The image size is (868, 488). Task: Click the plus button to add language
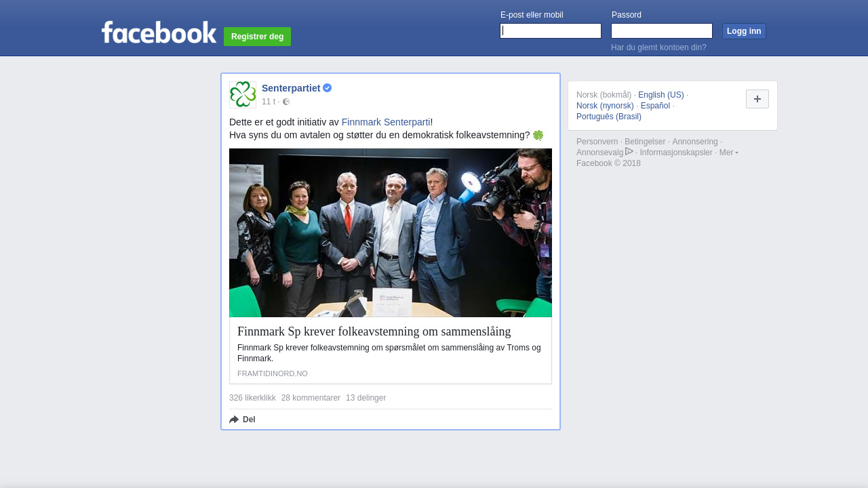(757, 99)
